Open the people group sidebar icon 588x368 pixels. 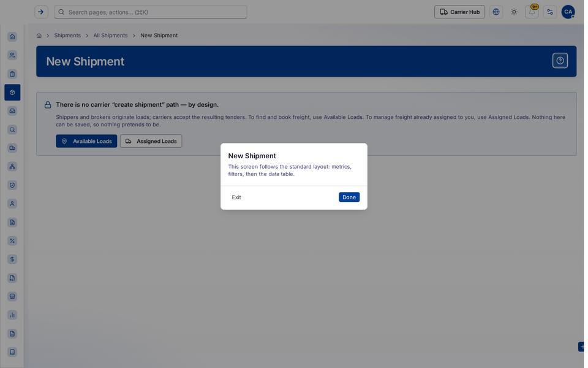[x=12, y=55]
